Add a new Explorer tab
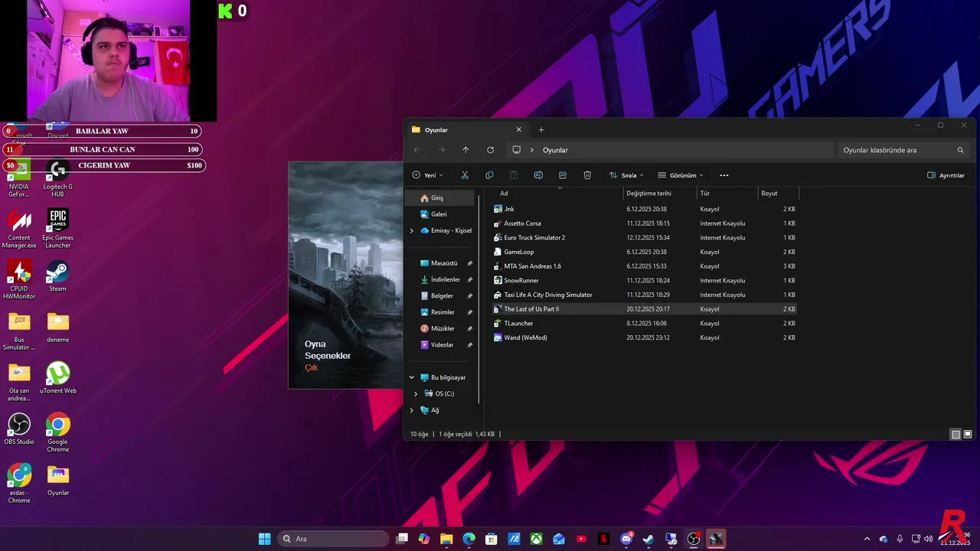980x551 pixels. click(541, 129)
